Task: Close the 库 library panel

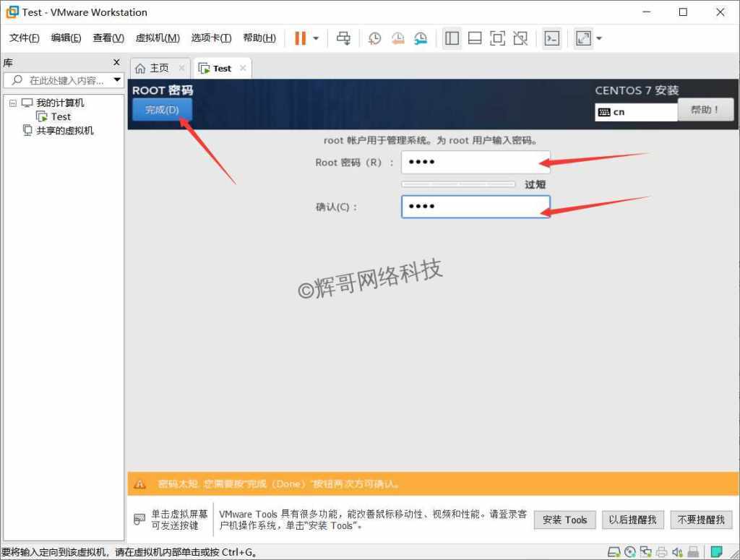Action: pyautogui.click(x=116, y=62)
